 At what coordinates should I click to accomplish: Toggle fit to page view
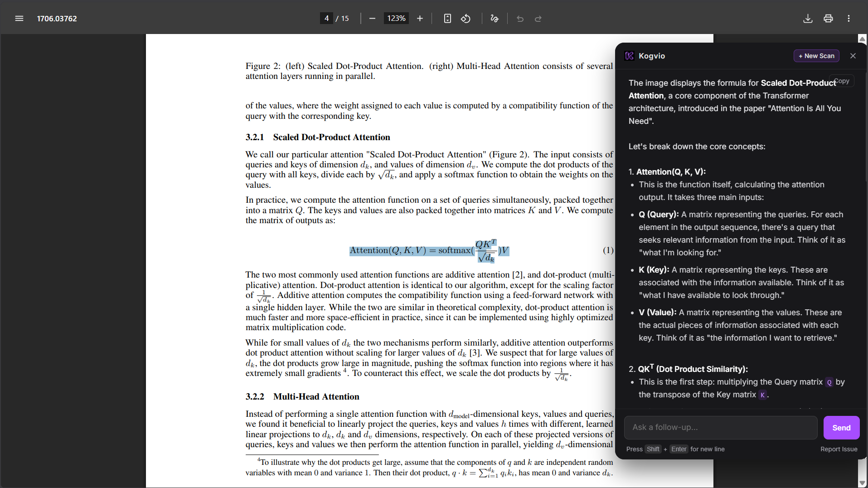pyautogui.click(x=447, y=19)
